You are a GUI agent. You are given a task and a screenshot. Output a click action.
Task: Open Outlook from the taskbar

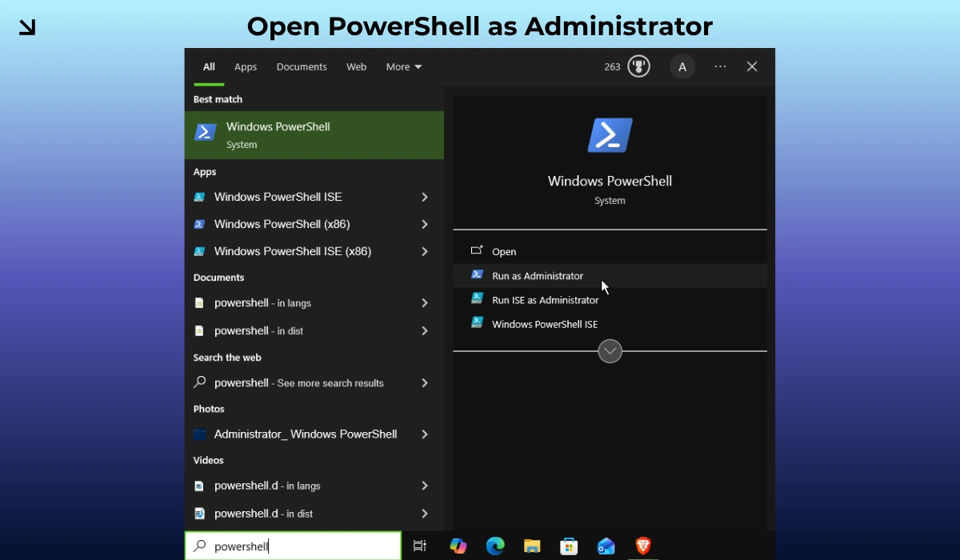point(606,546)
